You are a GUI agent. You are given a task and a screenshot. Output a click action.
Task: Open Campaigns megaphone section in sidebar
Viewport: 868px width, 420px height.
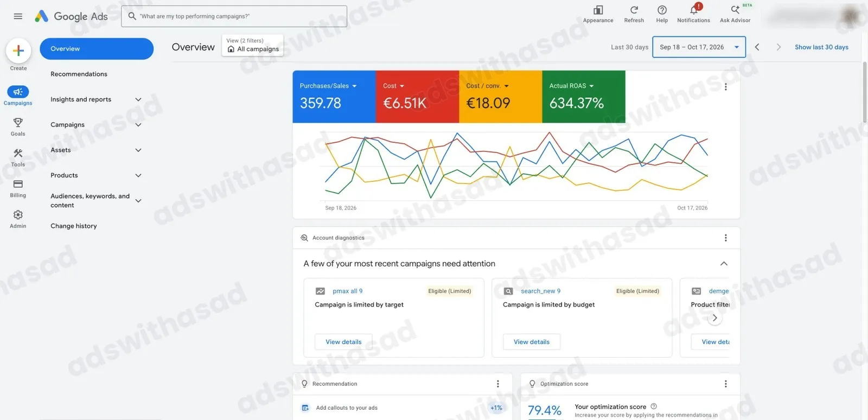[18, 96]
